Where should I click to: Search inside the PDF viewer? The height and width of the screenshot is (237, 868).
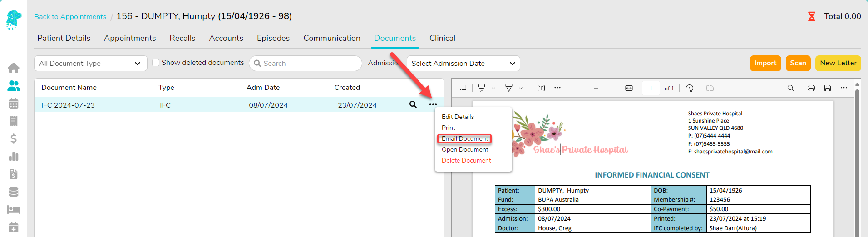(791, 88)
